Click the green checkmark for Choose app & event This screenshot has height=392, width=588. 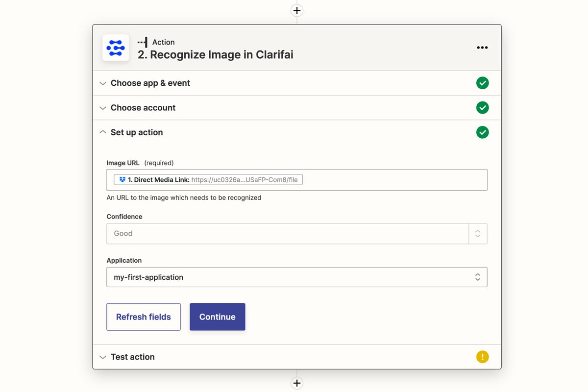click(x=482, y=83)
